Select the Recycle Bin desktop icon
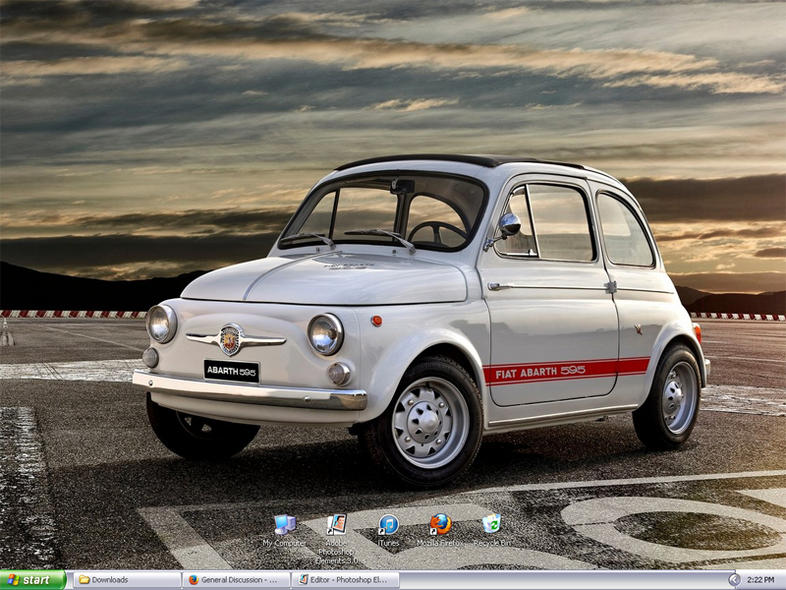Image resolution: width=786 pixels, height=590 pixels. 491,523
